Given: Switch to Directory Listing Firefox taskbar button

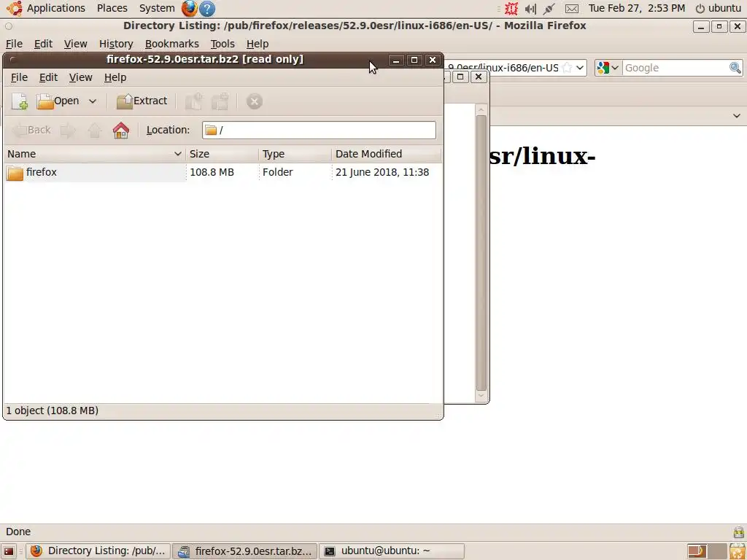Looking at the screenshot, I should coord(98,551).
